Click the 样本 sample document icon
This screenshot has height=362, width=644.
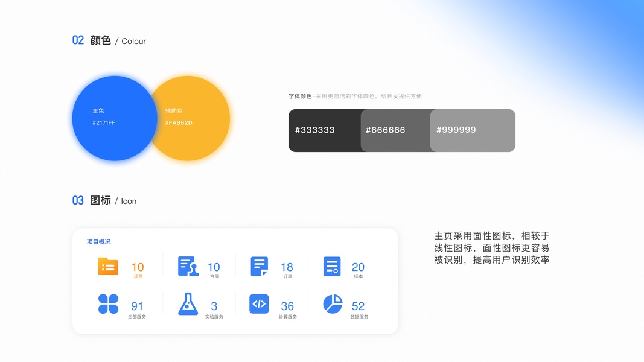[332, 266]
